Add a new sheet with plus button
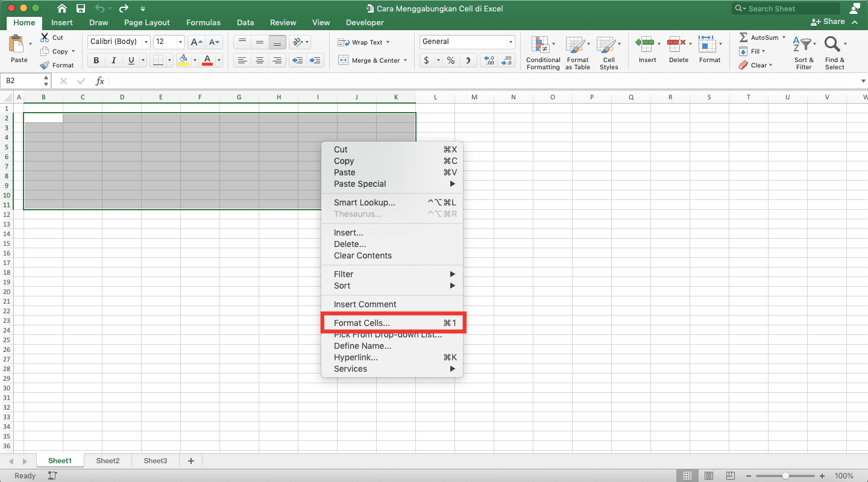Screen dimensions: 868x482 (191, 460)
